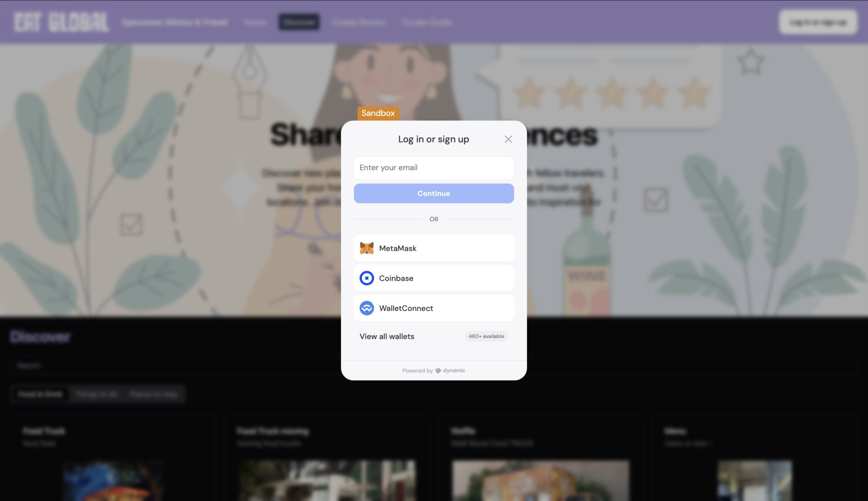Screen dimensions: 868x501
Task: Focus the Enter your email field
Action: [434, 168]
